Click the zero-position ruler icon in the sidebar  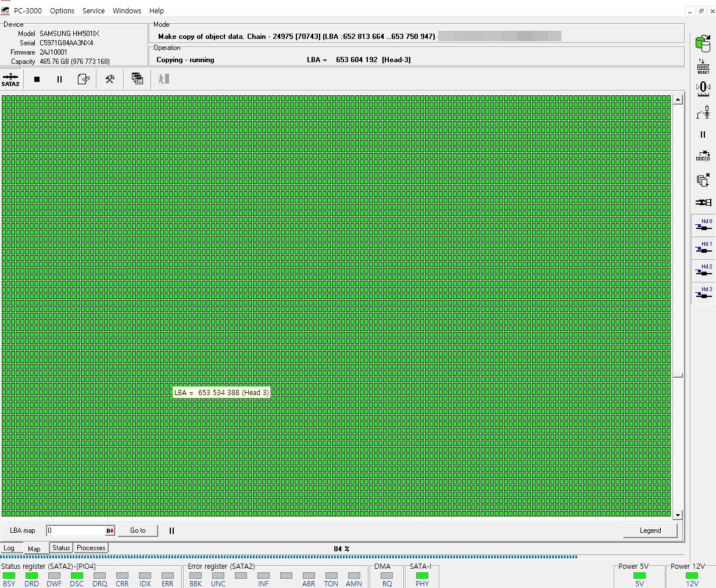[703, 89]
